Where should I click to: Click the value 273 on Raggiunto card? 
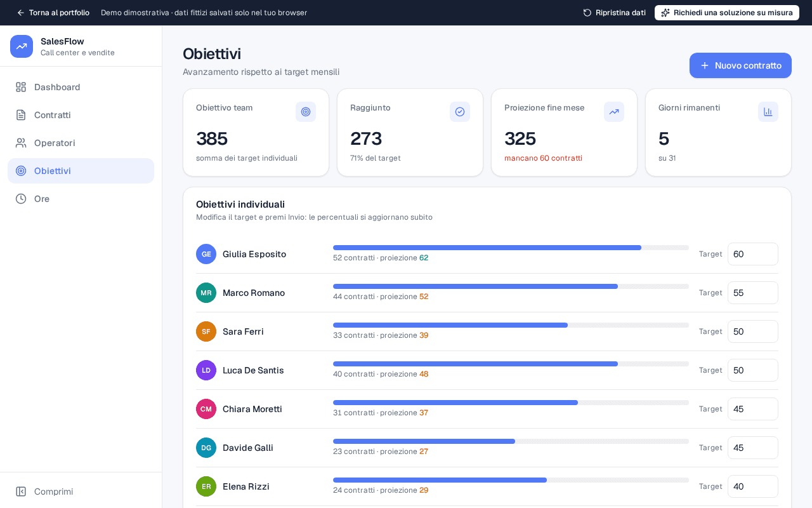click(366, 138)
